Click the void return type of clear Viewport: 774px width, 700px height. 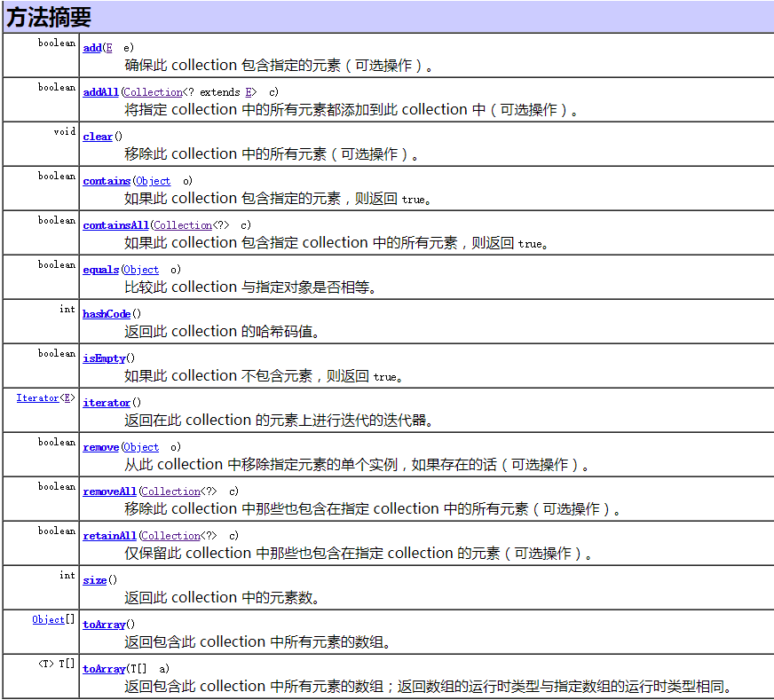click(x=65, y=131)
